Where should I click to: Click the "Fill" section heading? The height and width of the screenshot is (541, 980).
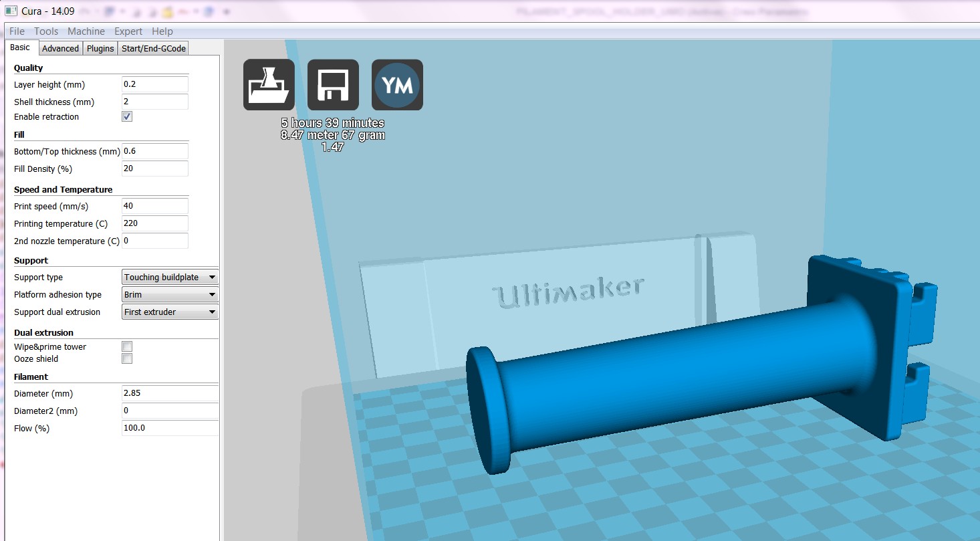[x=19, y=134]
